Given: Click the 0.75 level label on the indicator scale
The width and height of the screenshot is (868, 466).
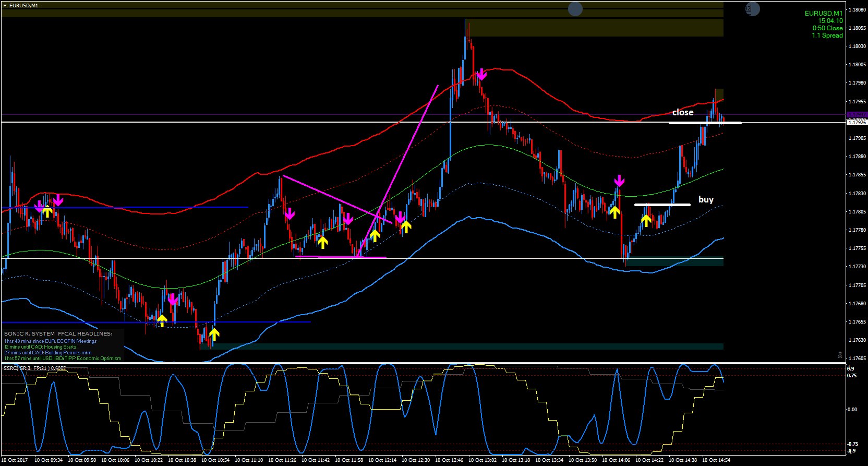Looking at the screenshot, I should coord(852,376).
